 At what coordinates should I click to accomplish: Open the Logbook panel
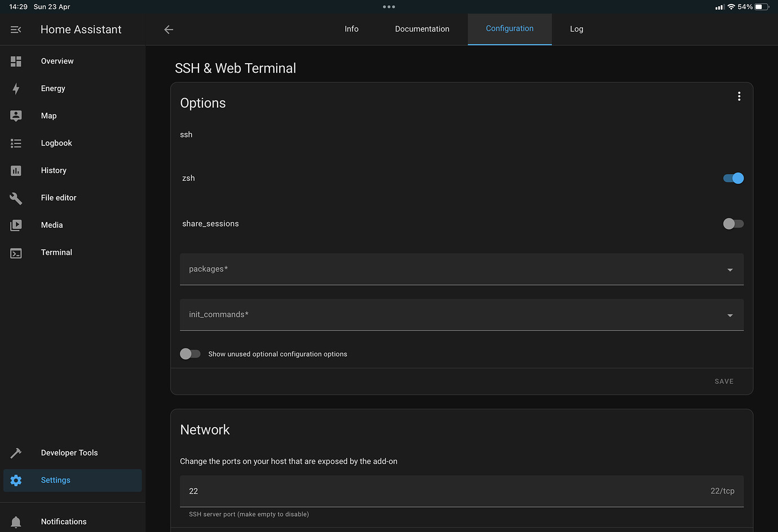click(56, 143)
